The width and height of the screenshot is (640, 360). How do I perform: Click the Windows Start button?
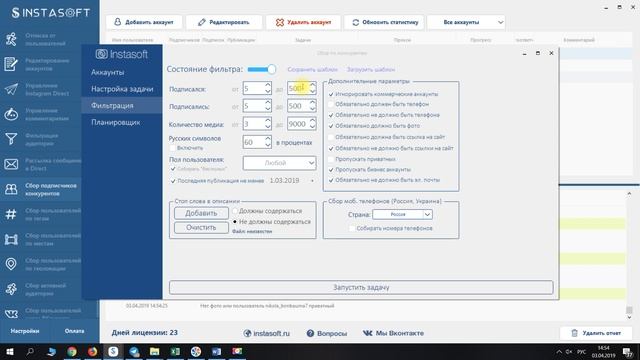10,351
